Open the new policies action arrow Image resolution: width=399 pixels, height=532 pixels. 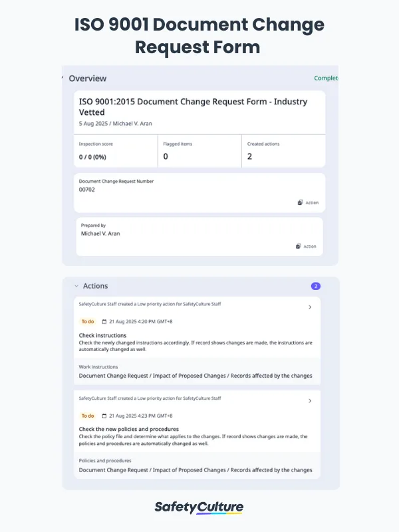[x=310, y=401]
